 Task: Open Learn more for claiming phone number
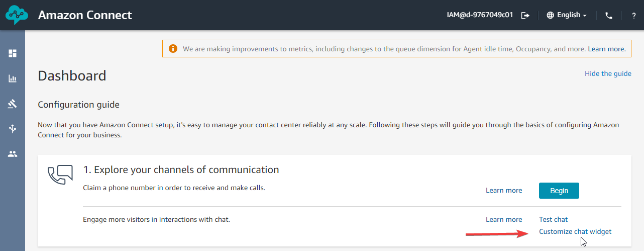[x=504, y=191]
